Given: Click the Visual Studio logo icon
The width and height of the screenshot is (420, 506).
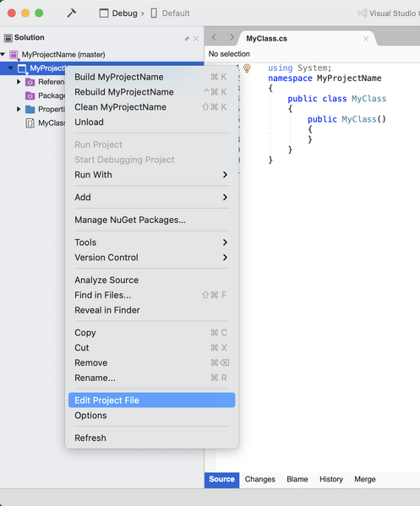Looking at the screenshot, I should (x=363, y=14).
